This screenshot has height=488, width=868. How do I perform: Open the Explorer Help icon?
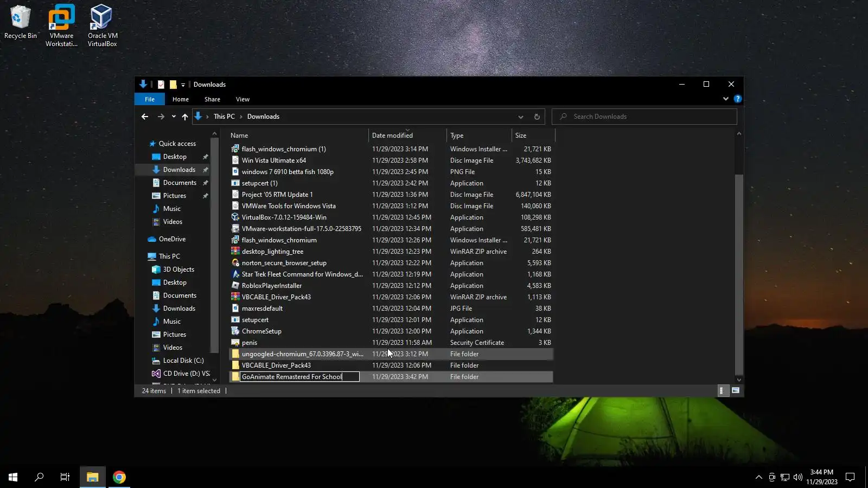click(737, 99)
